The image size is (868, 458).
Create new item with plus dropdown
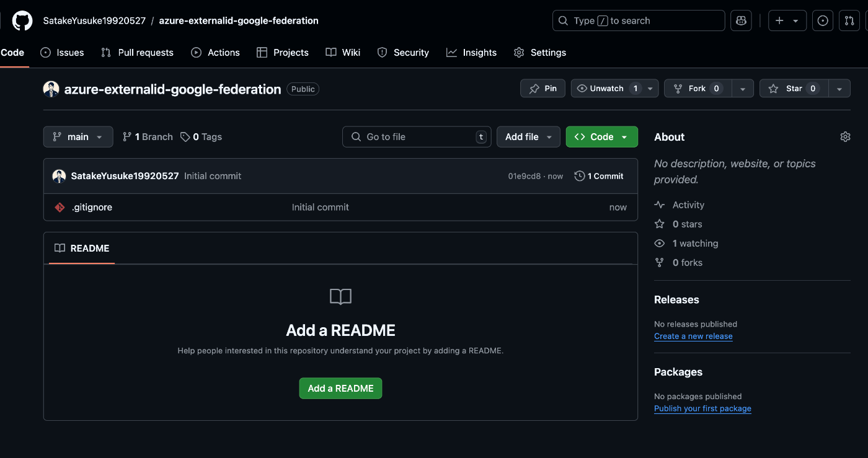coord(787,20)
